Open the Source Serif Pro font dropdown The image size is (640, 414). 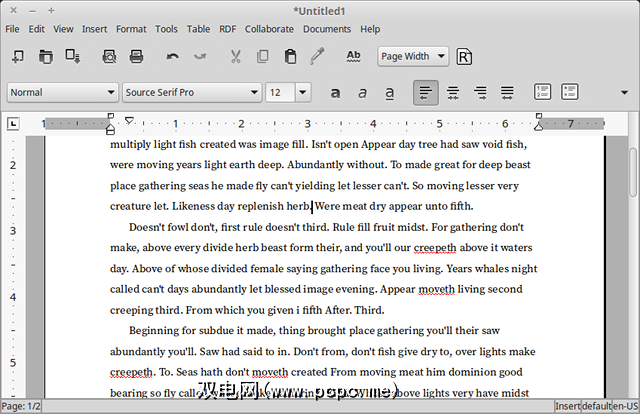pos(191,93)
